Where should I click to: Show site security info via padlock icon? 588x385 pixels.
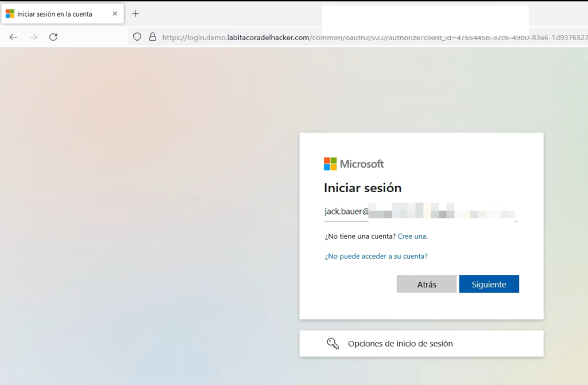click(153, 37)
